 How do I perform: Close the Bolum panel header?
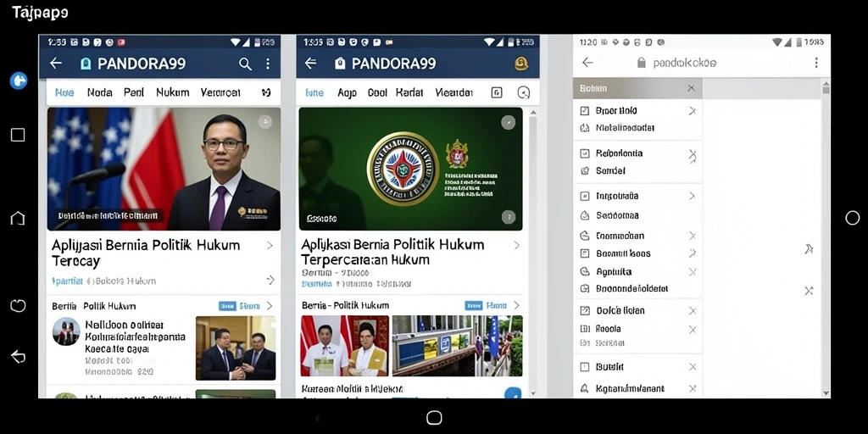point(691,88)
